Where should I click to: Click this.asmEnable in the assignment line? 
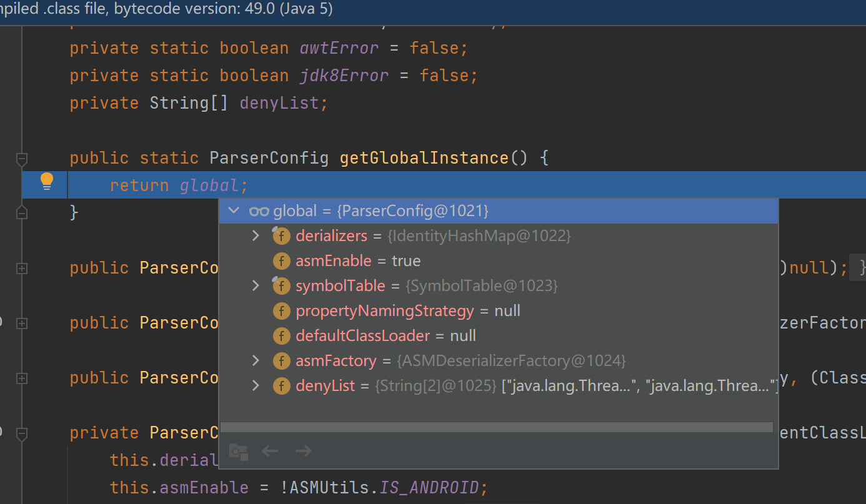tap(179, 488)
